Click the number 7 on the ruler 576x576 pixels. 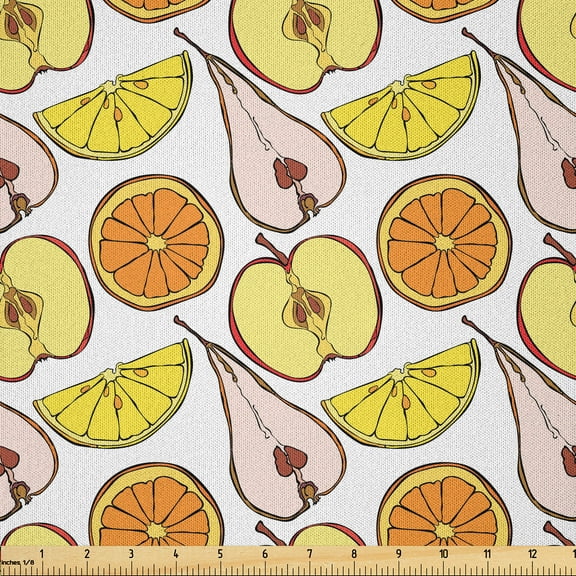coord(310,554)
